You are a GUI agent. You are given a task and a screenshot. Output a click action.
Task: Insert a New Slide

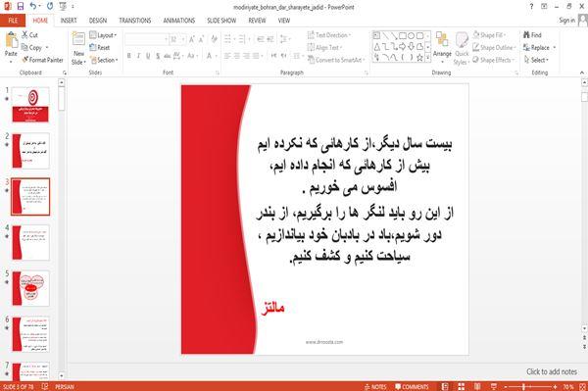point(78,49)
